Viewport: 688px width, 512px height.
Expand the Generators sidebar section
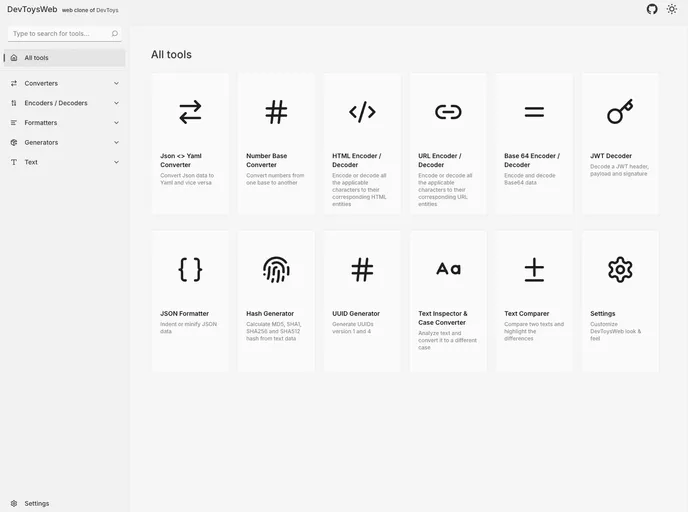coord(64,142)
